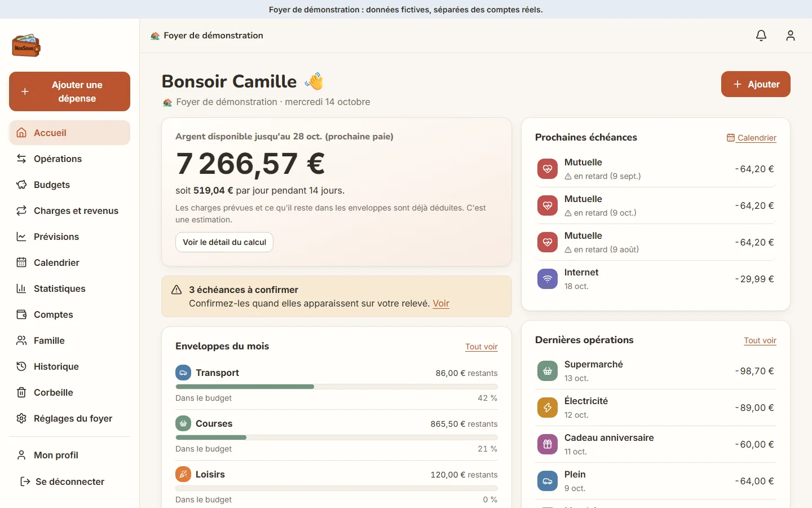The image size is (812, 508).
Task: Click the warning triangle in échéances alert
Action: coord(176,290)
